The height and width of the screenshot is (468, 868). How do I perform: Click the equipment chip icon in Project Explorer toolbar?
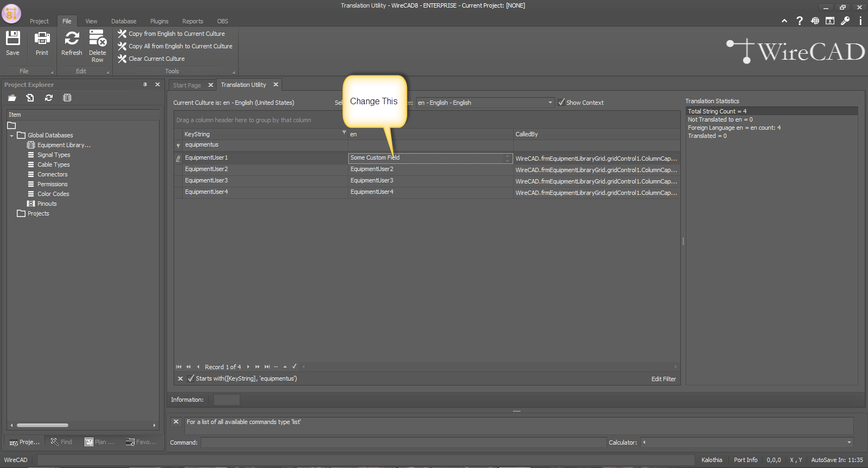tap(67, 98)
